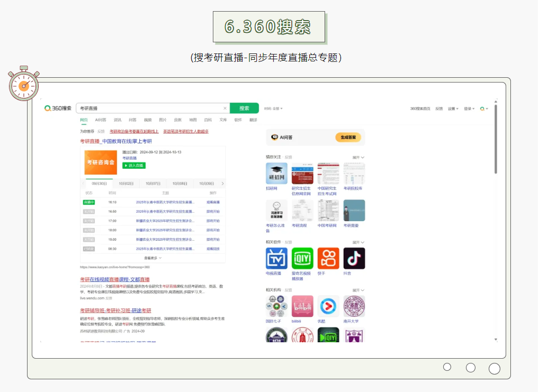Open the 研究生招生信息网官网 thumbnail

coord(302,174)
